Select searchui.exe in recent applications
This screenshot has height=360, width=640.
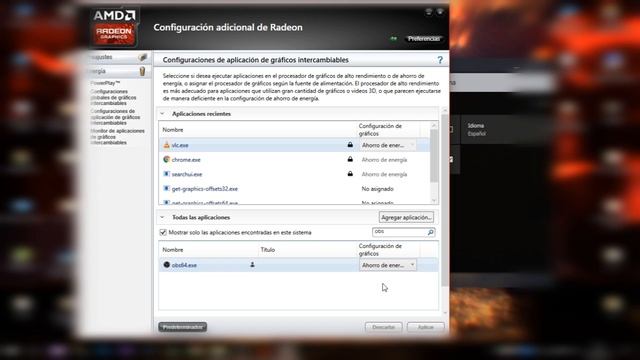(x=187, y=174)
